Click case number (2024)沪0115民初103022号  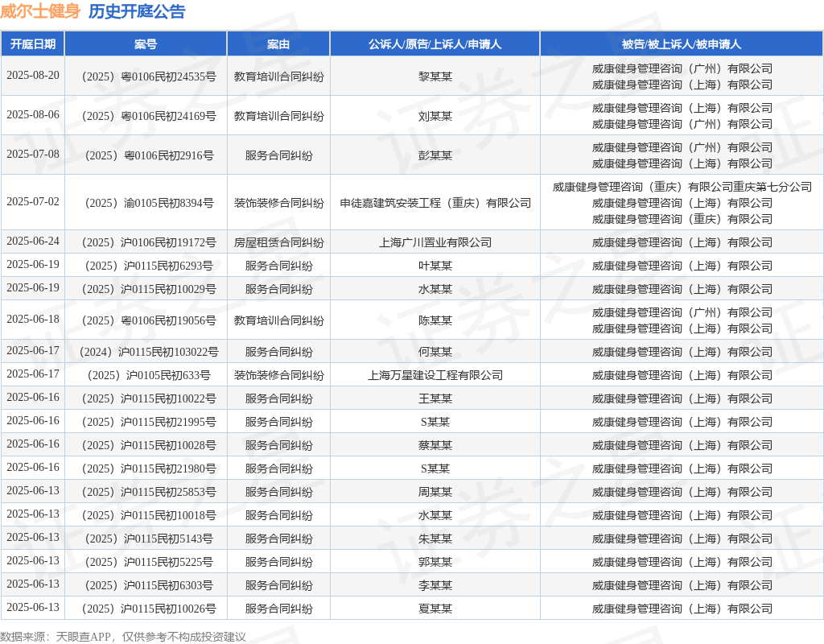point(149,353)
